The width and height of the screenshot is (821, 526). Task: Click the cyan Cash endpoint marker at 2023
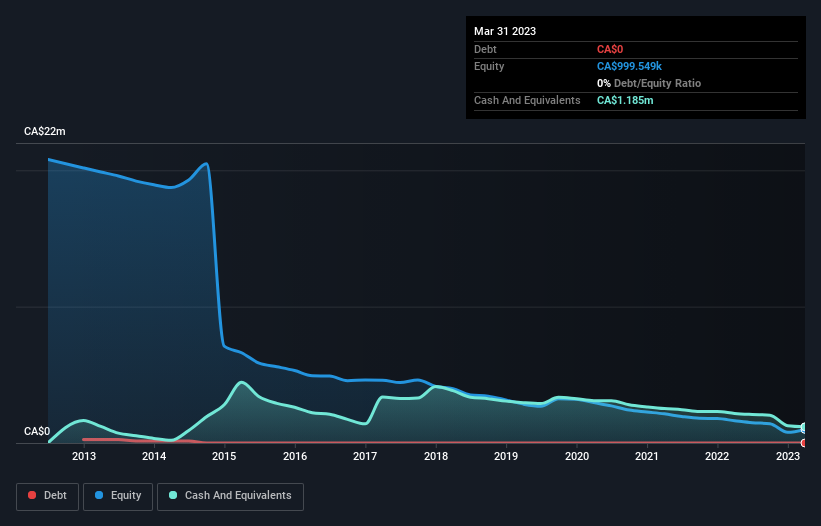(x=804, y=427)
